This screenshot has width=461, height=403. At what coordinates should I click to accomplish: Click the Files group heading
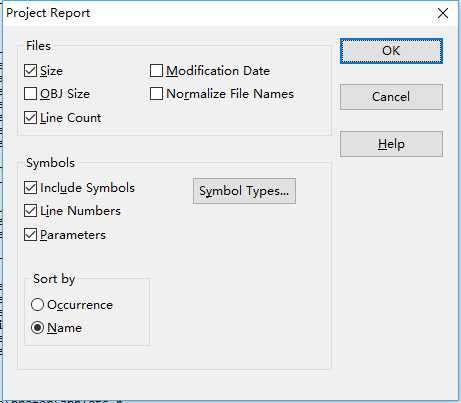click(38, 46)
